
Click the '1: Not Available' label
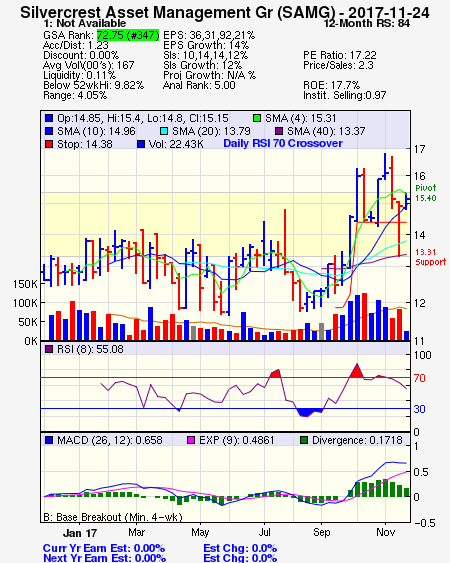(x=85, y=23)
